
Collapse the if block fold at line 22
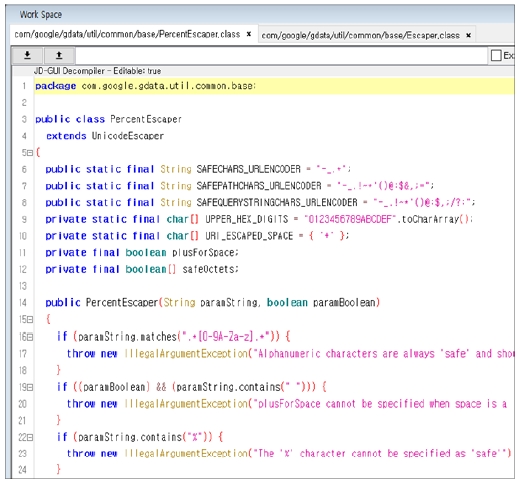[30, 437]
